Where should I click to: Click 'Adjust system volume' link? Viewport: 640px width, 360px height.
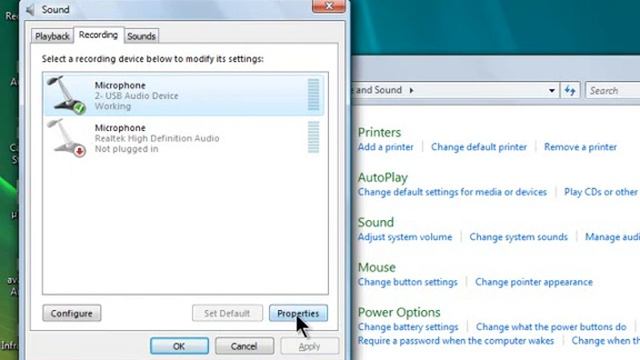(x=405, y=237)
